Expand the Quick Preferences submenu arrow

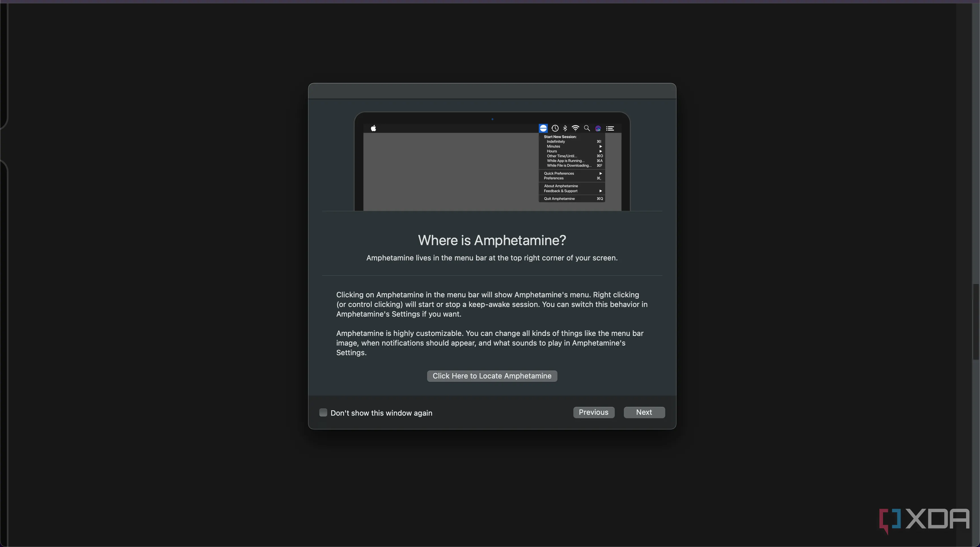pos(600,174)
